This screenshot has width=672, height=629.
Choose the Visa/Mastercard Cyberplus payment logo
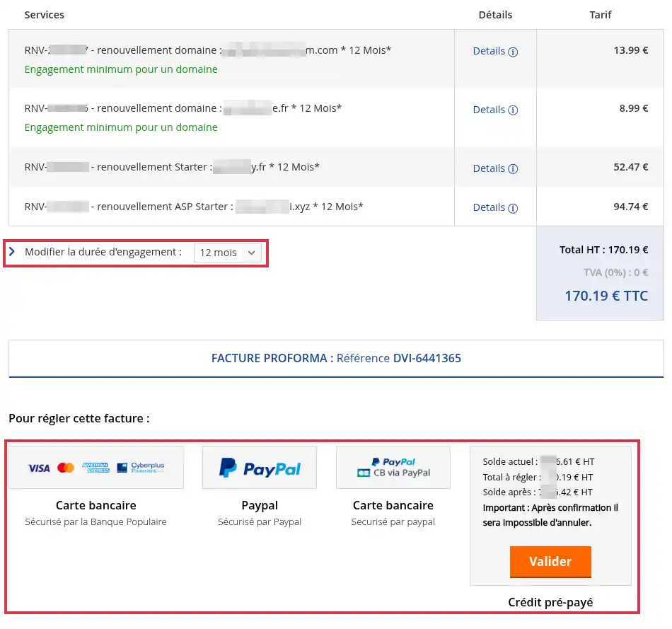click(96, 468)
